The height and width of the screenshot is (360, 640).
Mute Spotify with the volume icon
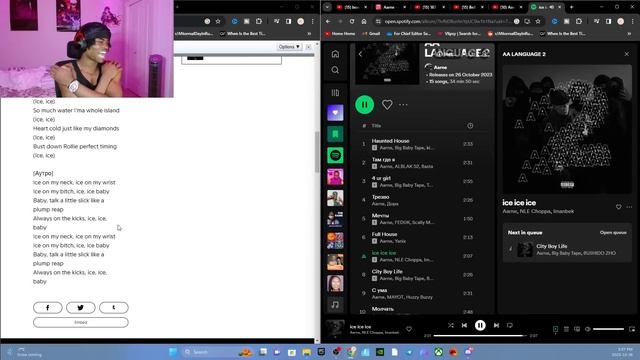(587, 329)
